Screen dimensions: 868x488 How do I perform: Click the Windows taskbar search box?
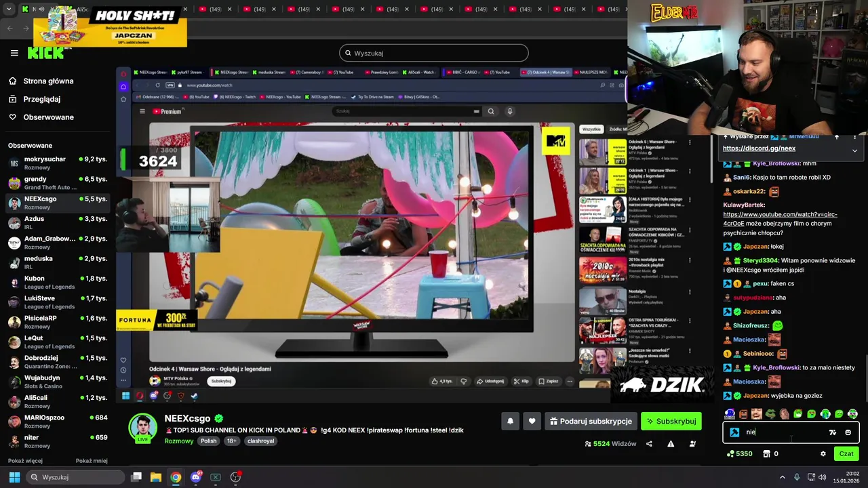pyautogui.click(x=76, y=477)
